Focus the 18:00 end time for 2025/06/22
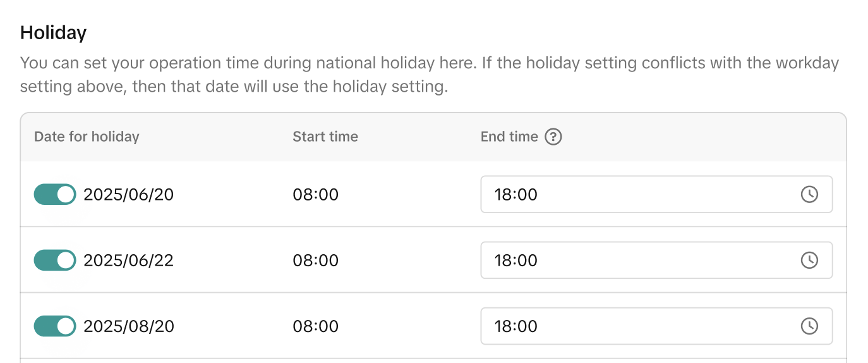 [632, 260]
